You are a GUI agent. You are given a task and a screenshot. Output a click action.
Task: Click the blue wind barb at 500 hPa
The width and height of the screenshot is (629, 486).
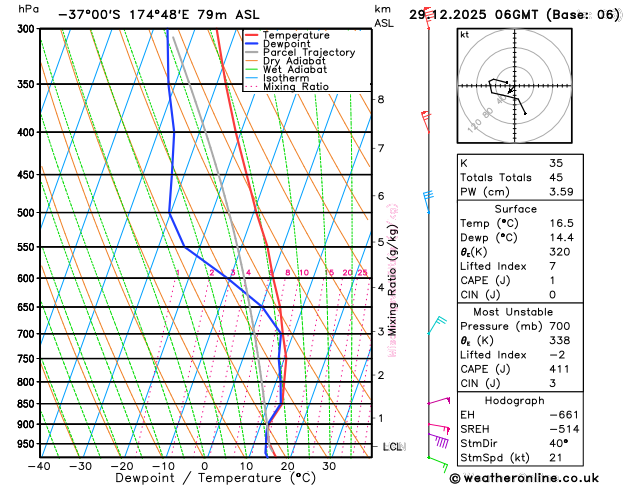(428, 202)
